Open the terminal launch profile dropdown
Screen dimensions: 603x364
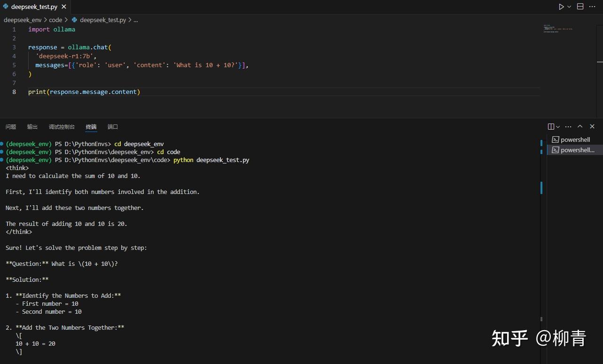557,126
